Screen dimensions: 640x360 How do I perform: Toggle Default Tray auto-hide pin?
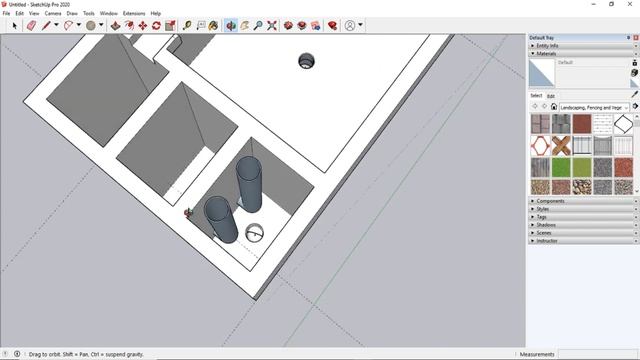(628, 38)
